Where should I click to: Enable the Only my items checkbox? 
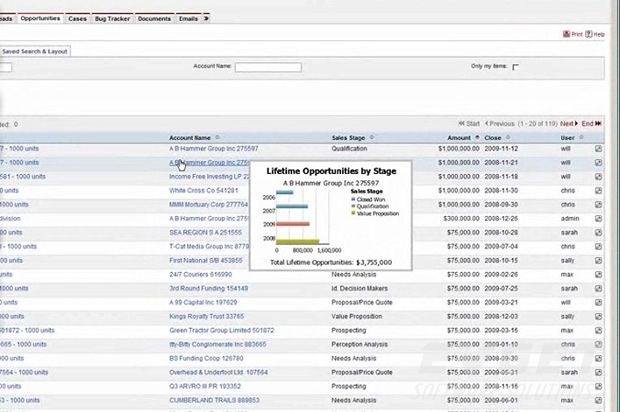click(x=516, y=67)
